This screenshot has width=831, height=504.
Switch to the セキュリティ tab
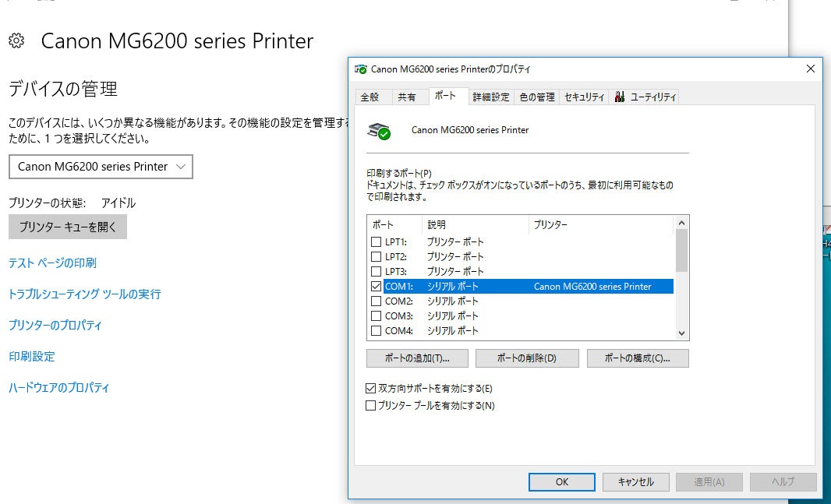584,97
